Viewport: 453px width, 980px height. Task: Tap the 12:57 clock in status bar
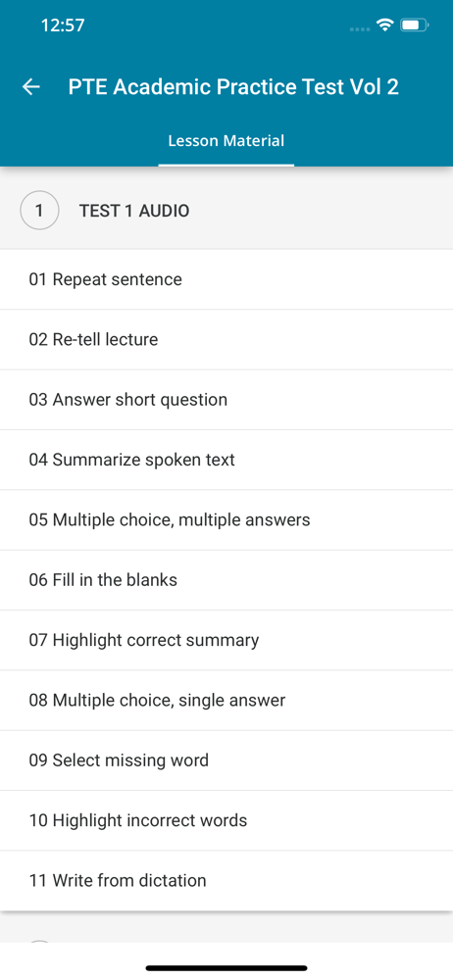tap(63, 25)
